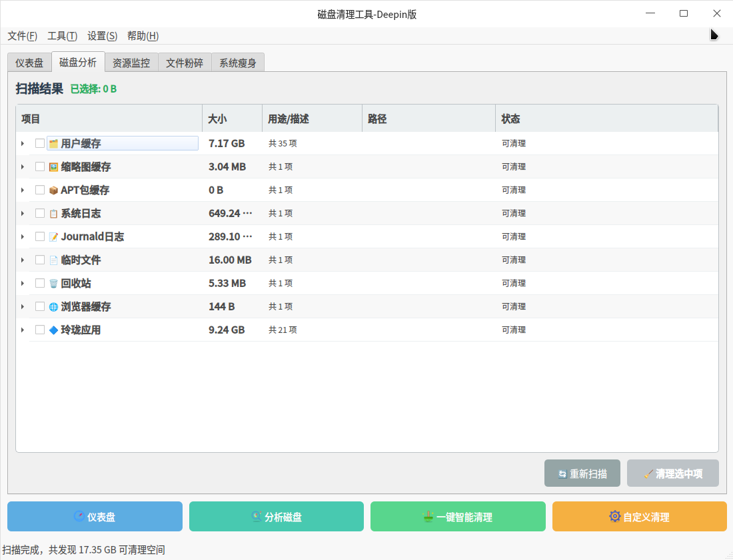The height and width of the screenshot is (560, 733).
Task: Click the notepad icon beside Journald日志
Action: coord(53,237)
